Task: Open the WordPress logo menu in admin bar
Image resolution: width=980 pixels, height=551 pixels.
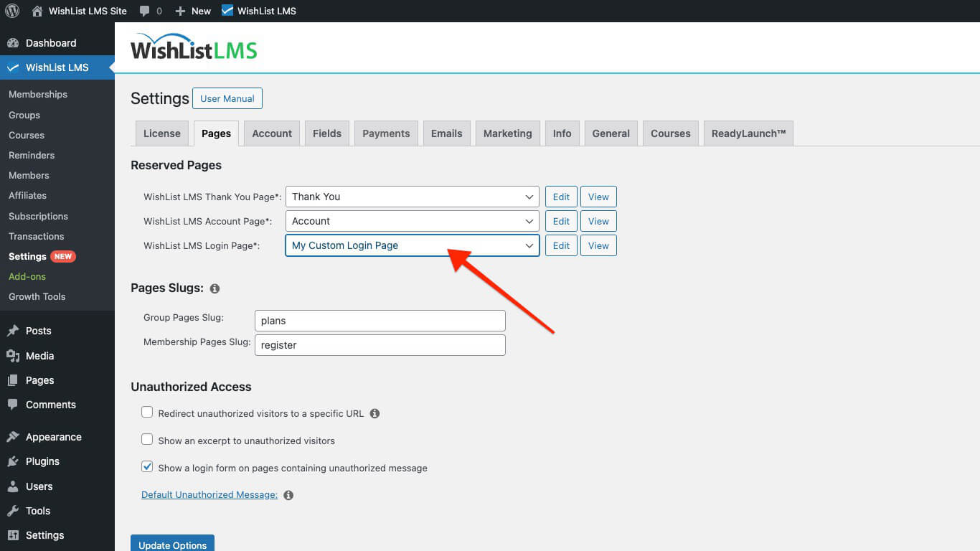Action: point(11,11)
